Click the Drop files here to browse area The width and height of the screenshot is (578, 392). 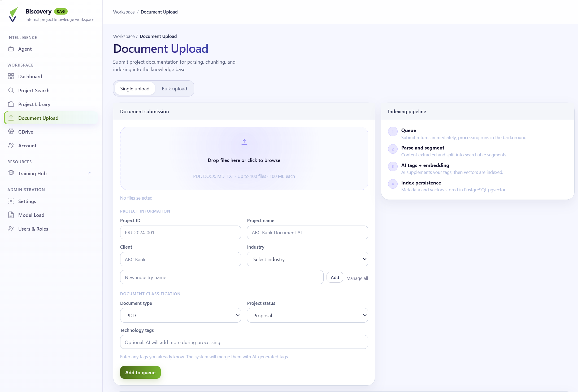244,158
